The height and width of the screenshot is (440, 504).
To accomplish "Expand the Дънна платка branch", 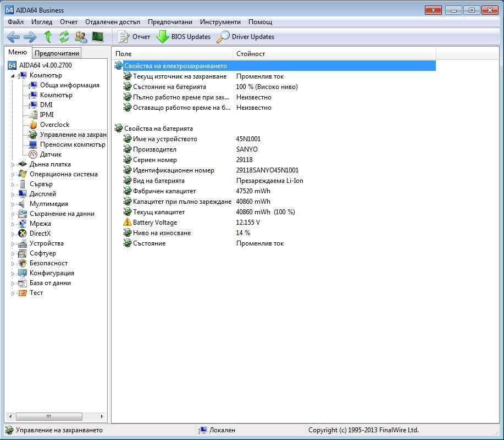I will [13, 165].
